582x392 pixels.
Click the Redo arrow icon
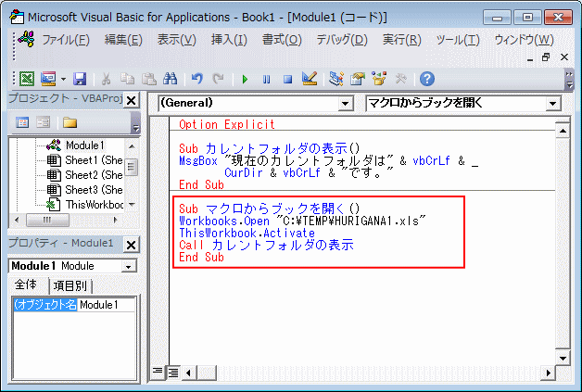coord(218,79)
